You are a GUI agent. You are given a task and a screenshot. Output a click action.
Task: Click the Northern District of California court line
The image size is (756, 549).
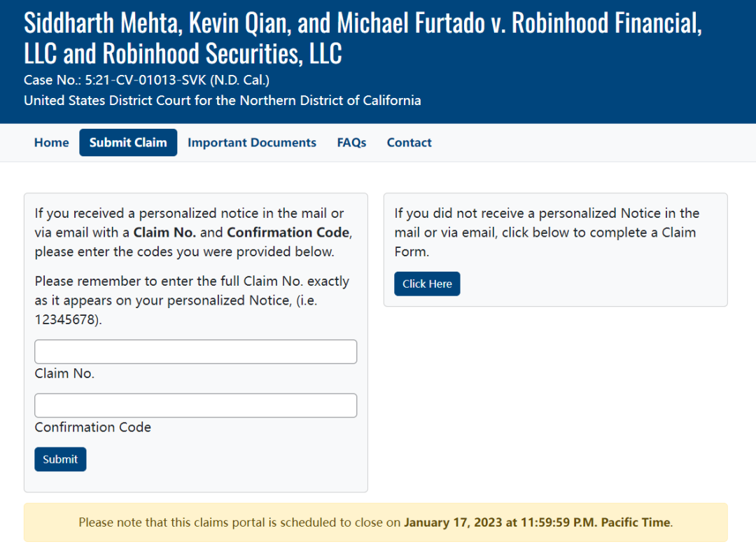(x=223, y=100)
